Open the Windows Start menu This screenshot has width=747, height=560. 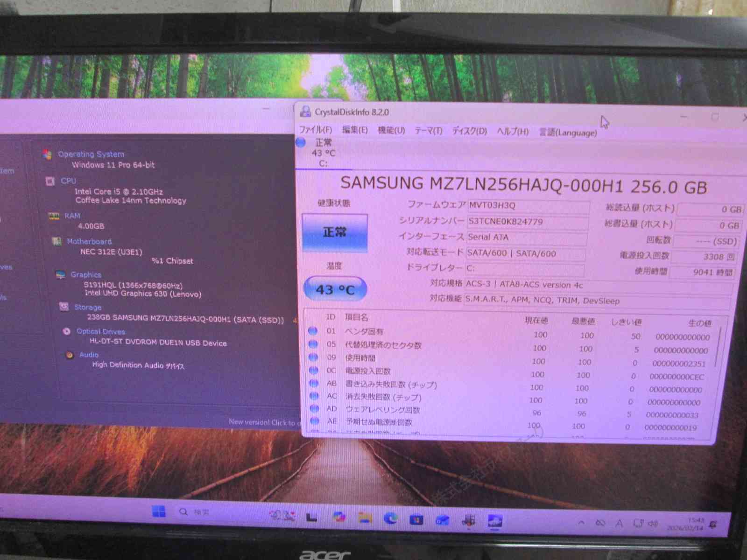[x=159, y=511]
